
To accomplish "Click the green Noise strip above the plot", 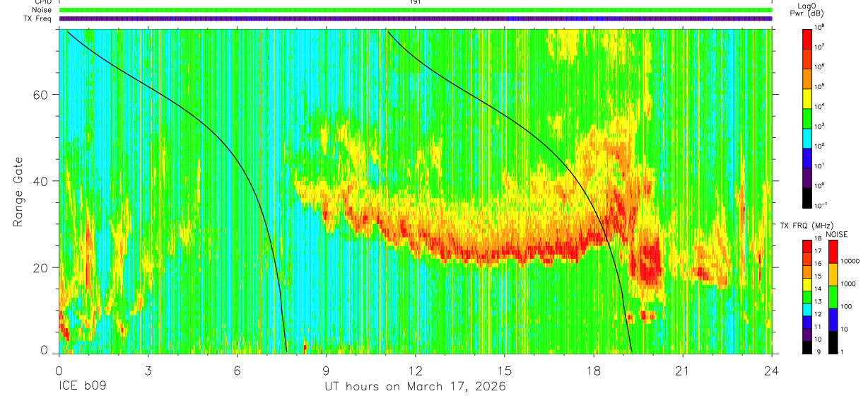I will pos(416,10).
